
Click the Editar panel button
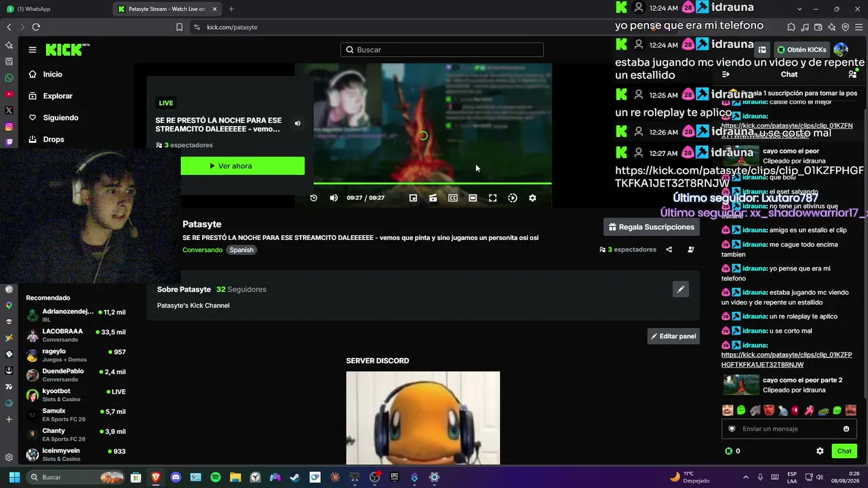coord(673,336)
